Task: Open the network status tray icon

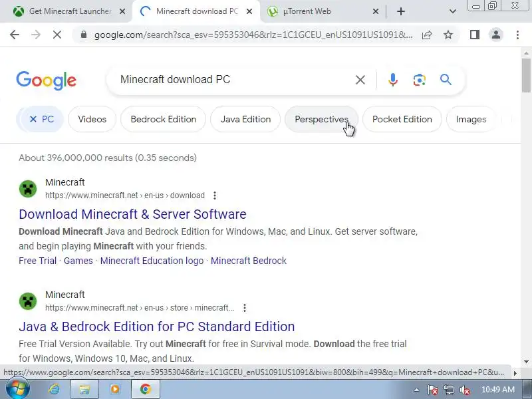Action: click(x=448, y=390)
